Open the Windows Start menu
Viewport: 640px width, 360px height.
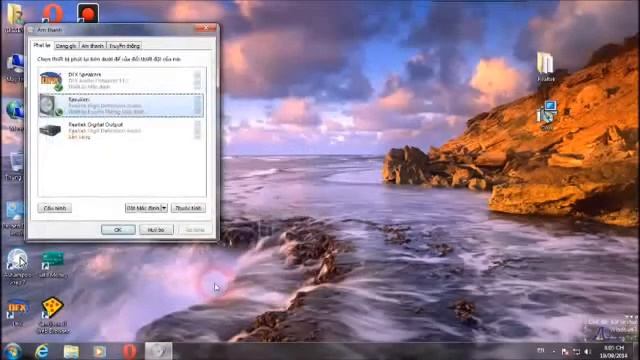[12, 351]
